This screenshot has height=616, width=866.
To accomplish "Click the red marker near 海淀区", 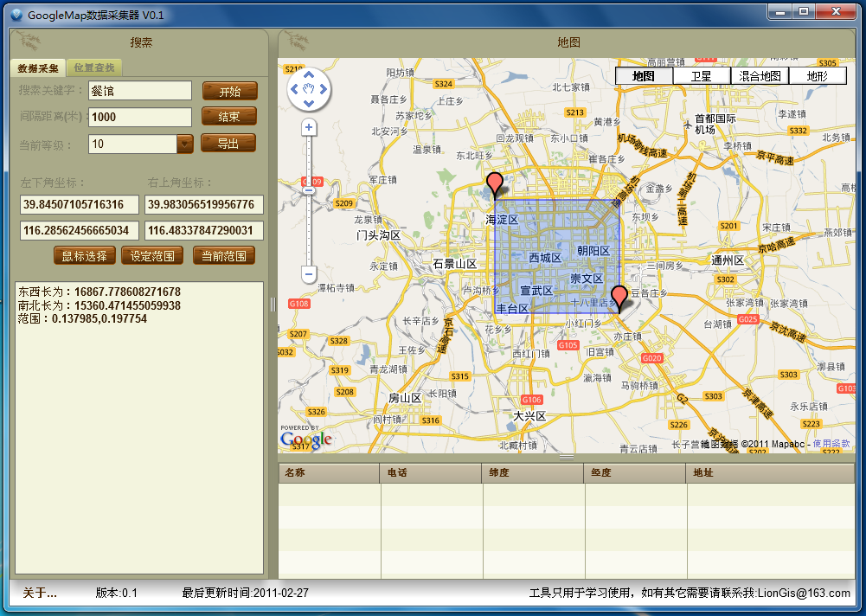I will pos(495,183).
